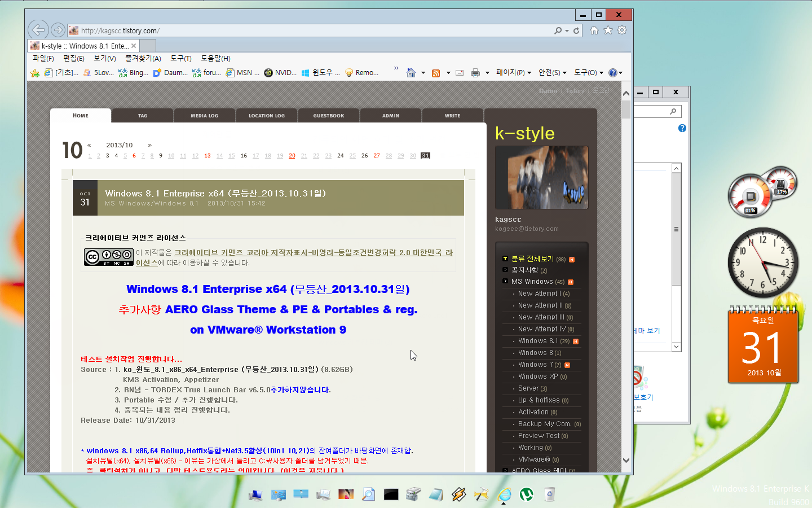Open the 안전(S) dropdown
This screenshot has height=508, width=812.
pyautogui.click(x=552, y=73)
